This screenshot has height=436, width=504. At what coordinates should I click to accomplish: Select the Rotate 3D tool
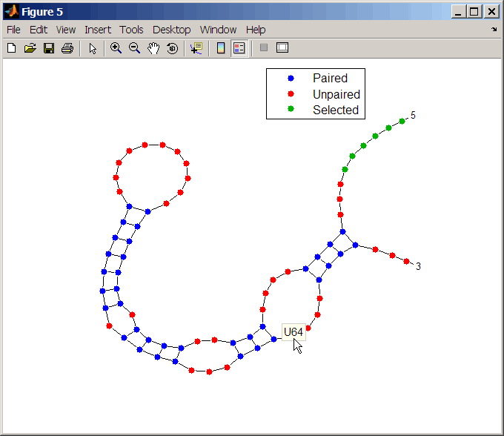173,48
